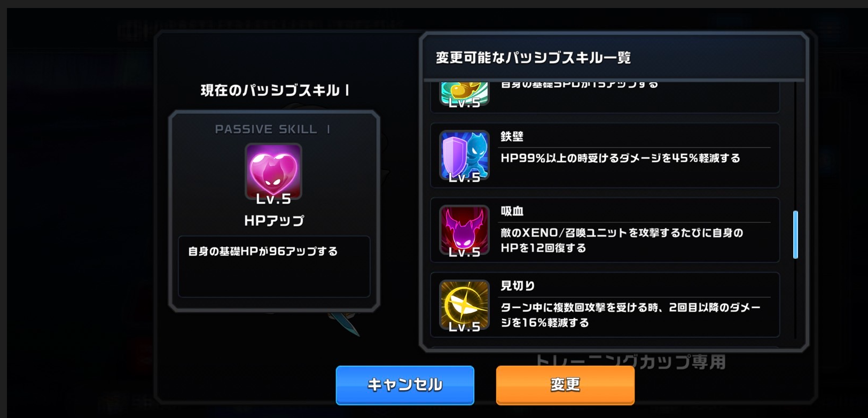Click the HPアップ skill name label

click(x=274, y=220)
